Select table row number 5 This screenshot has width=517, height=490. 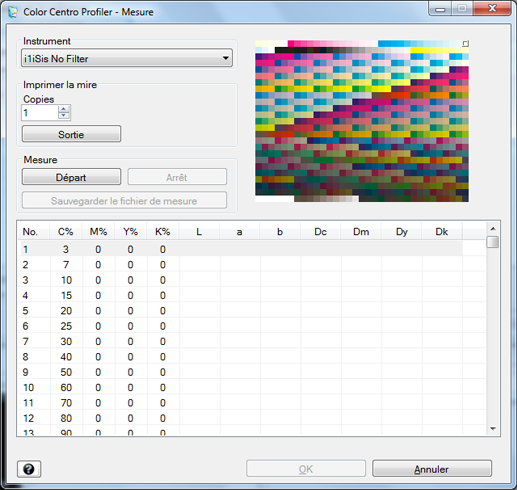(241, 311)
